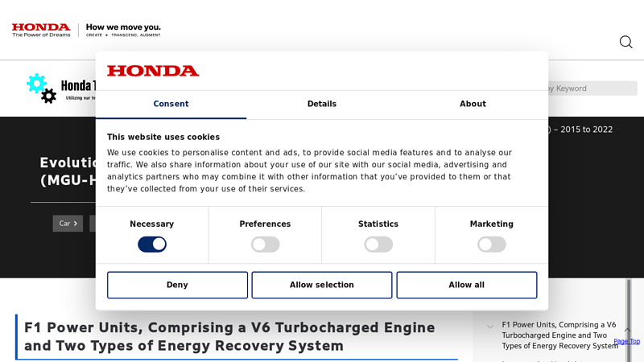The width and height of the screenshot is (644, 362).
Task: Click the Page Top link
Action: (627, 341)
